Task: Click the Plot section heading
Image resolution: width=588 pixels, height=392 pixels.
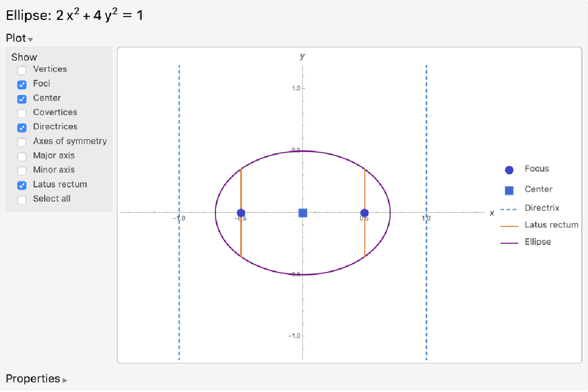Action: coord(16,38)
